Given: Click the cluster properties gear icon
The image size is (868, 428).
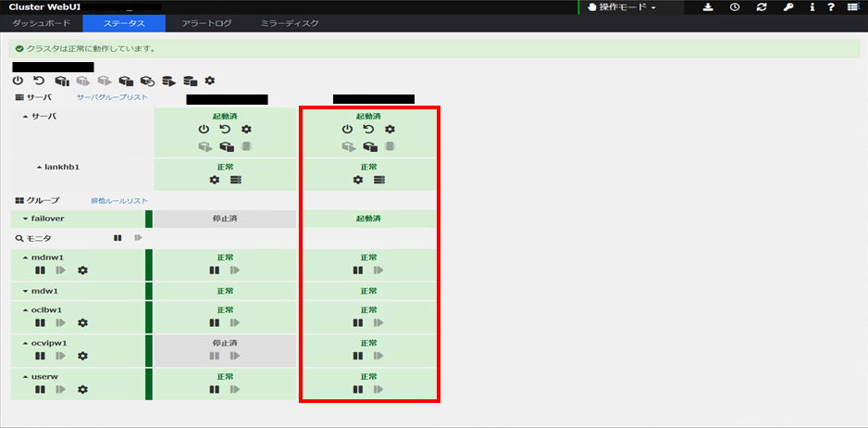Looking at the screenshot, I should coord(210,82).
